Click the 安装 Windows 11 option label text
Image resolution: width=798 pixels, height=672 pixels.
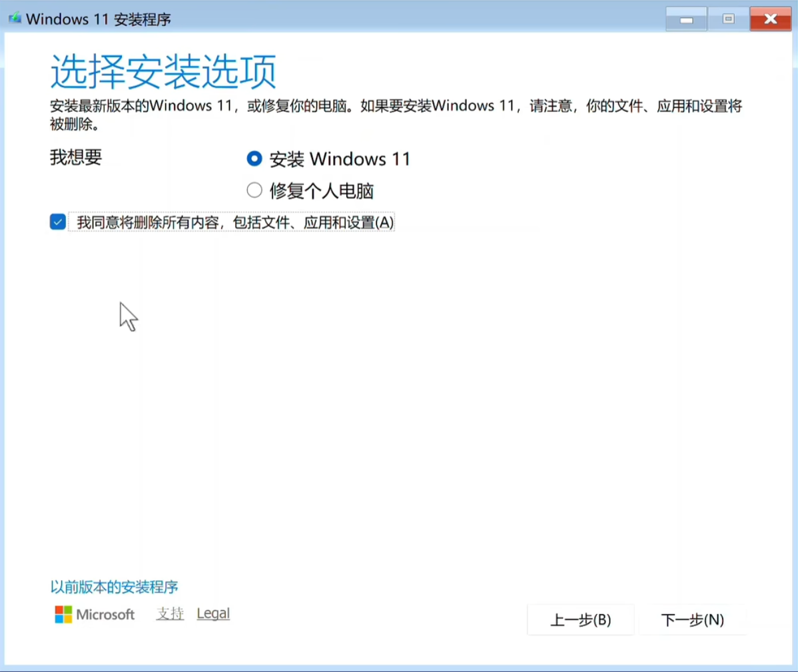tap(340, 159)
